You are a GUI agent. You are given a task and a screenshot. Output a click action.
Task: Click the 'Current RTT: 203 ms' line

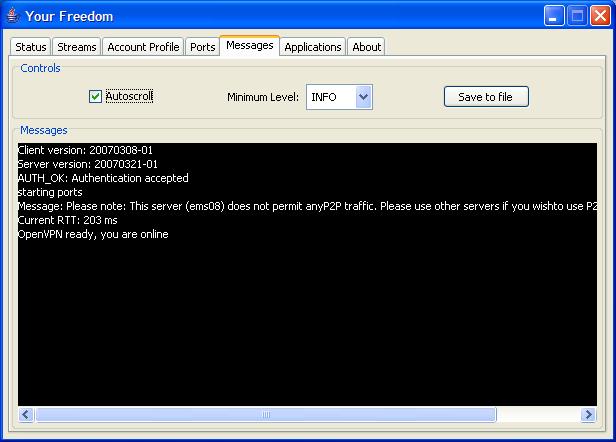pos(68,220)
